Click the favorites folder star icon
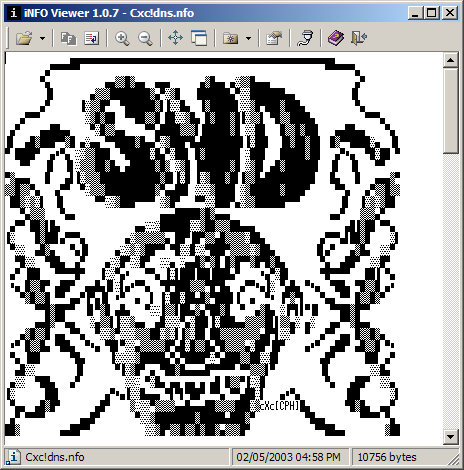The image size is (464, 470). pyautogui.click(x=230, y=38)
